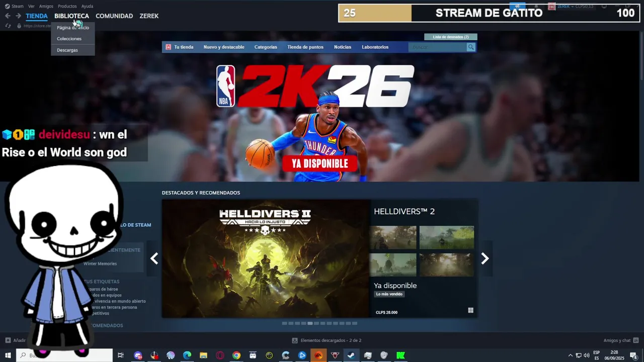644x362 pixels.
Task: Select the ZEREK profile tab
Action: 149,16
